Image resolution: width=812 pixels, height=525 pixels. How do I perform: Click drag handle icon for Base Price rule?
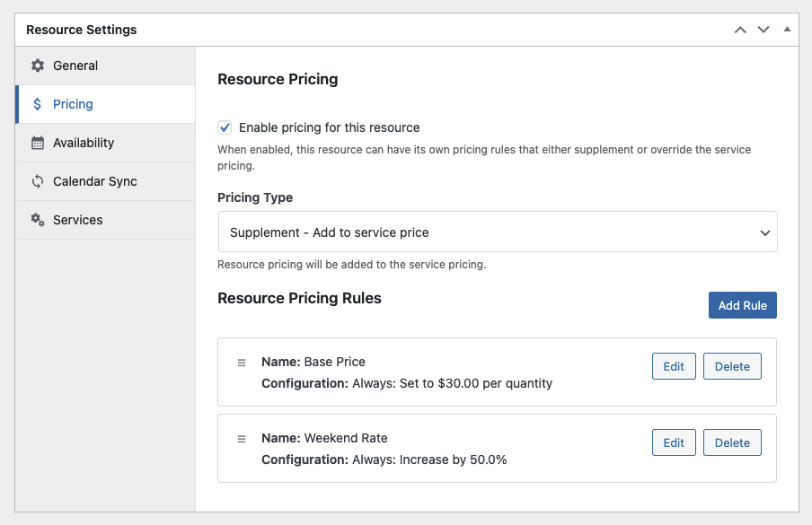(x=242, y=363)
